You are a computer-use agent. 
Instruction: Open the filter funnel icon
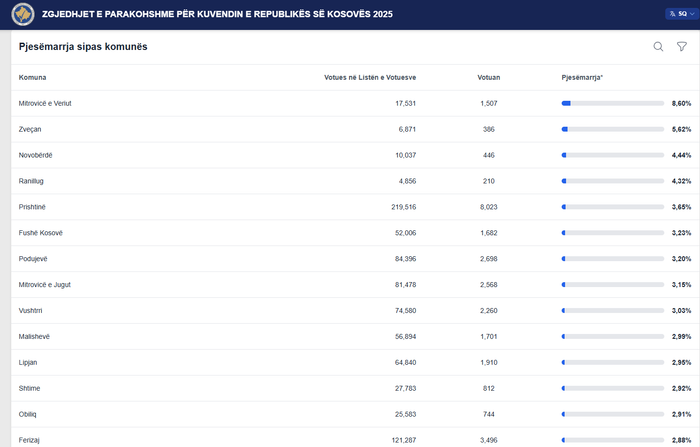pyautogui.click(x=682, y=47)
